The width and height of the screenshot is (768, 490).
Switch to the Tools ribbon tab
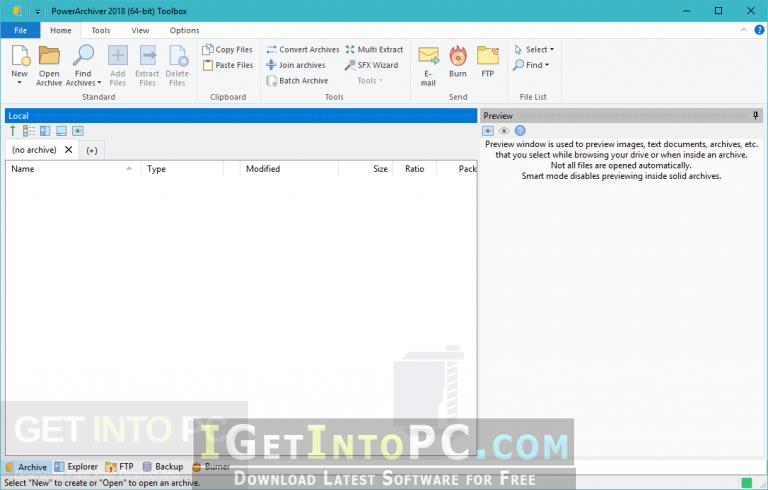101,30
